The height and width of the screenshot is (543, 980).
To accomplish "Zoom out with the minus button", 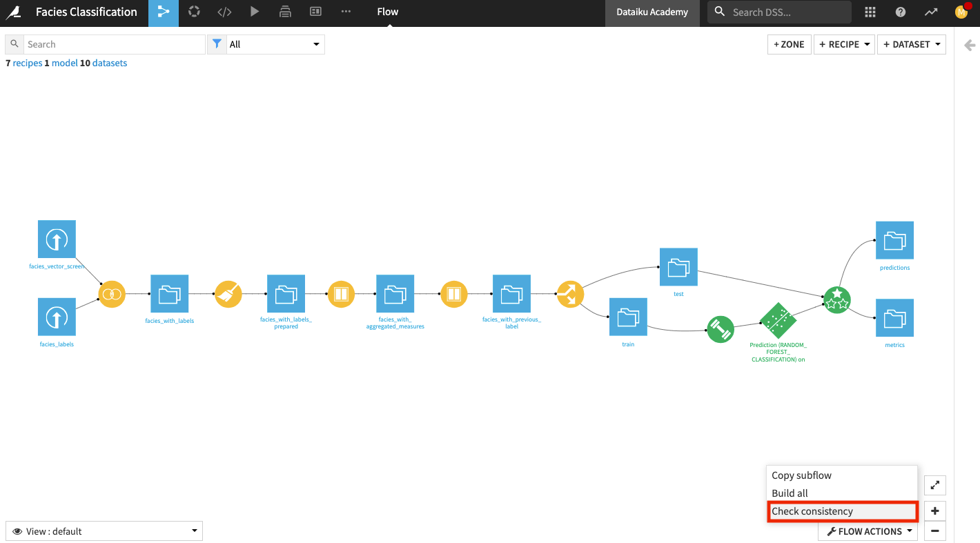I will tap(935, 531).
